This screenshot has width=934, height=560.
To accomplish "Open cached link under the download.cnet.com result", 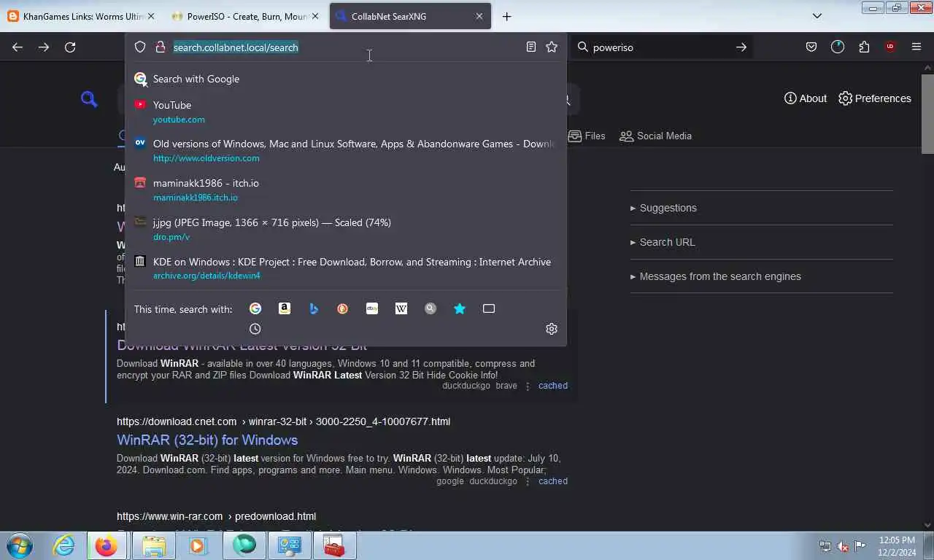I will [552, 481].
